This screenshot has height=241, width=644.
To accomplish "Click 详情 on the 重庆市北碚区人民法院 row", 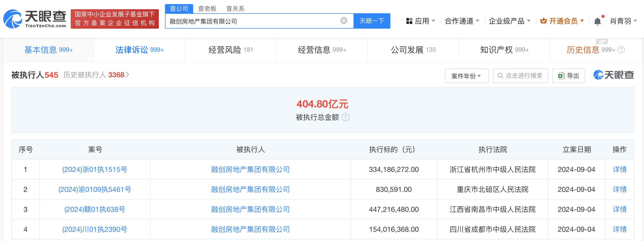I will click(x=619, y=189).
